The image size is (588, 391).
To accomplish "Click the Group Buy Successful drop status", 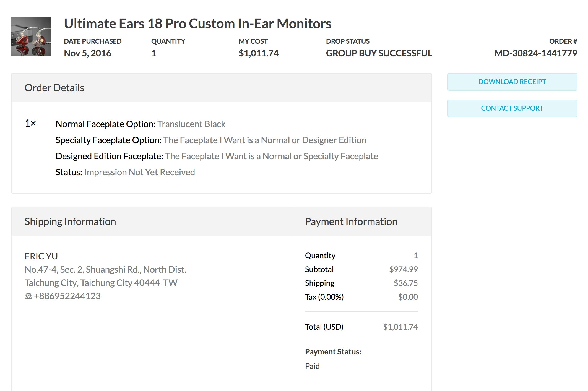I will [x=379, y=53].
